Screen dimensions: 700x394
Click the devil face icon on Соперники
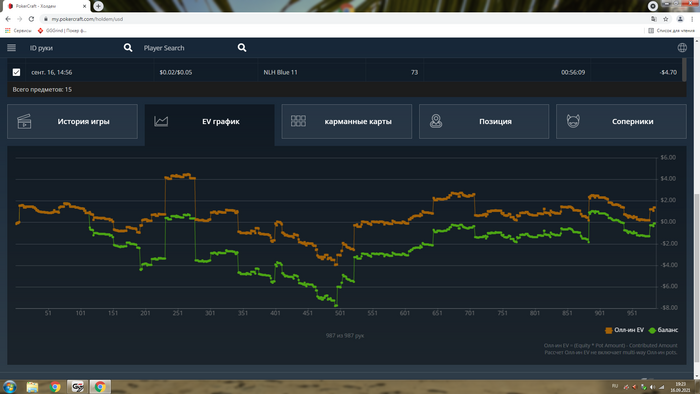pyautogui.click(x=573, y=121)
